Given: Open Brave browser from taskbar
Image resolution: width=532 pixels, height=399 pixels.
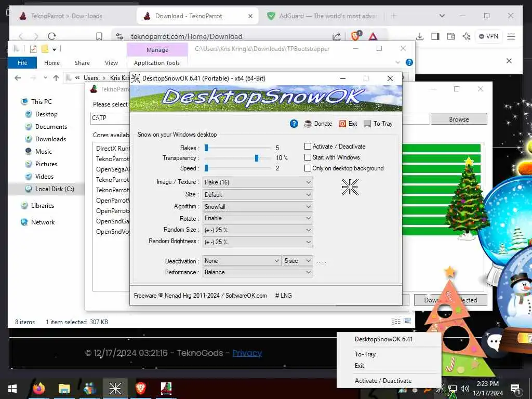Looking at the screenshot, I should click(x=140, y=388).
